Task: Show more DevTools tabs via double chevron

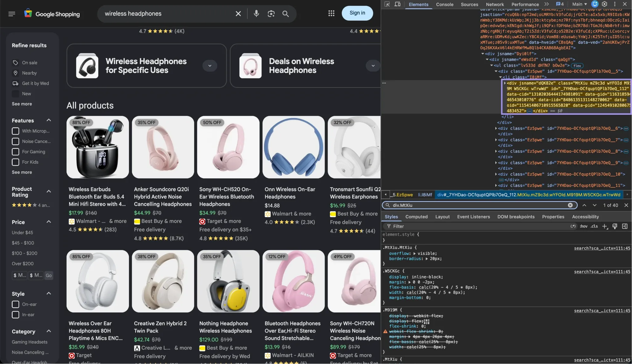Action: [547, 4]
